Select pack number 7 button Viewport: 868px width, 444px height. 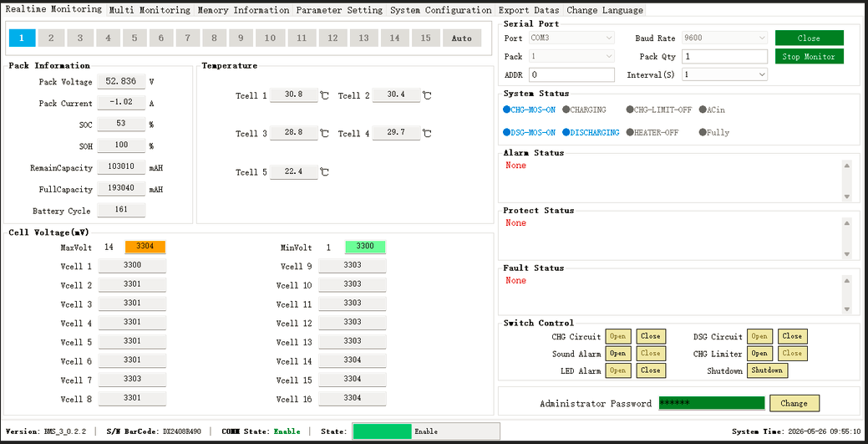click(188, 38)
